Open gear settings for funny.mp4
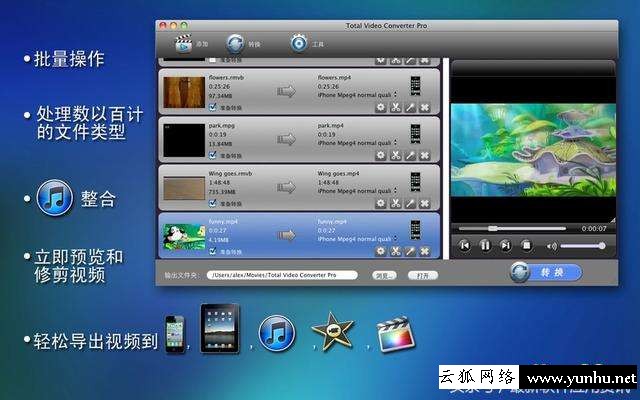This screenshot has height=400, width=640. pos(380,251)
